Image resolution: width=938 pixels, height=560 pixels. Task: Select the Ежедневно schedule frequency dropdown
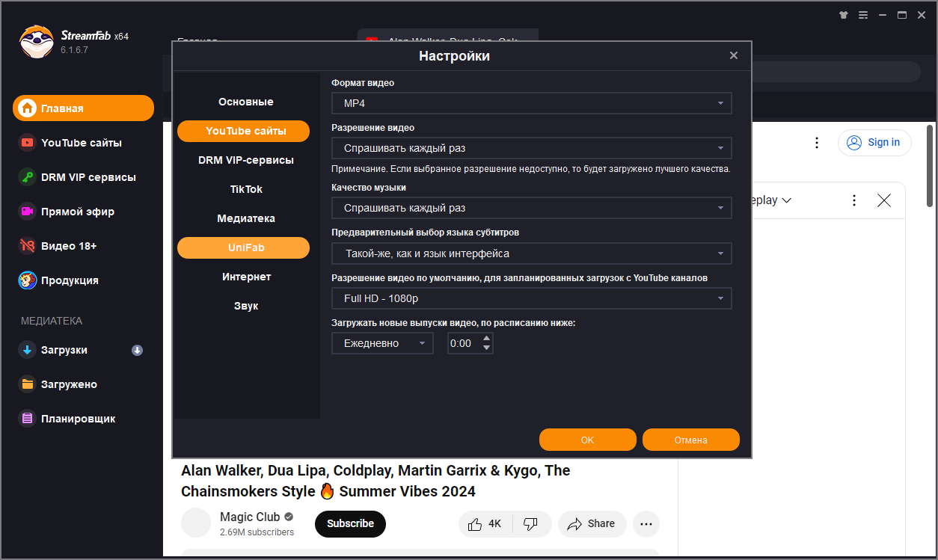pyautogui.click(x=382, y=343)
